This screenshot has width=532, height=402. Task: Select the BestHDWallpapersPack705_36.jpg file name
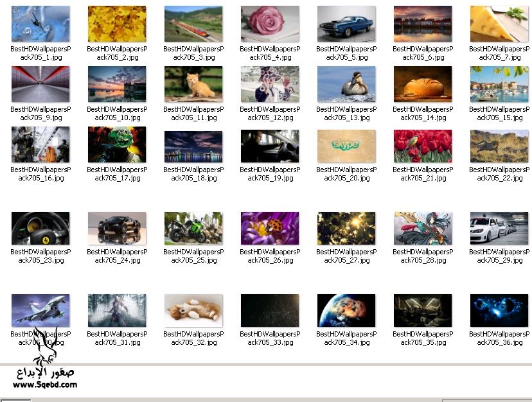point(499,338)
